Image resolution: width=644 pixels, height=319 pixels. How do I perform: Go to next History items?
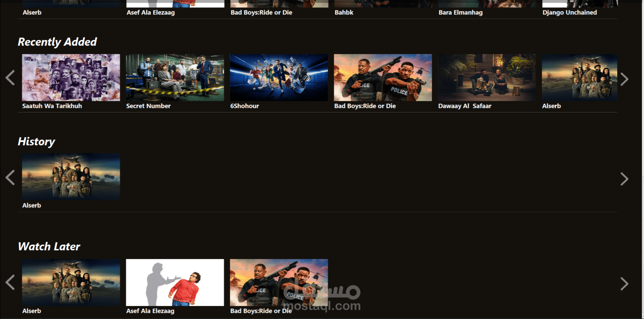click(x=624, y=179)
